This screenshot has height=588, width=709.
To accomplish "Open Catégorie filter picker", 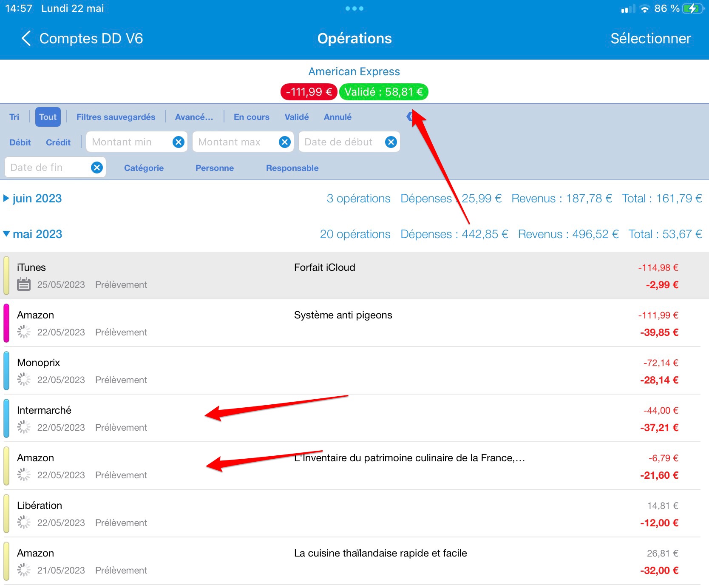I will click(144, 168).
